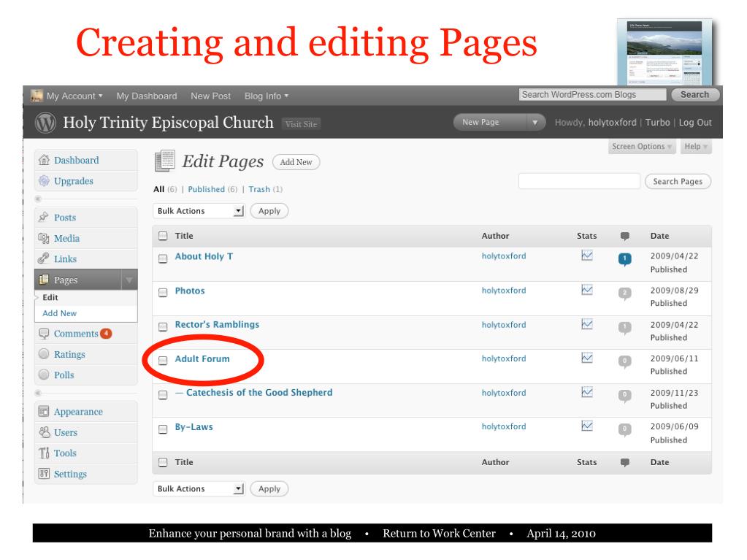Image resolution: width=747 pixels, height=560 pixels.
Task: Click the Search Pages input field
Action: (579, 181)
